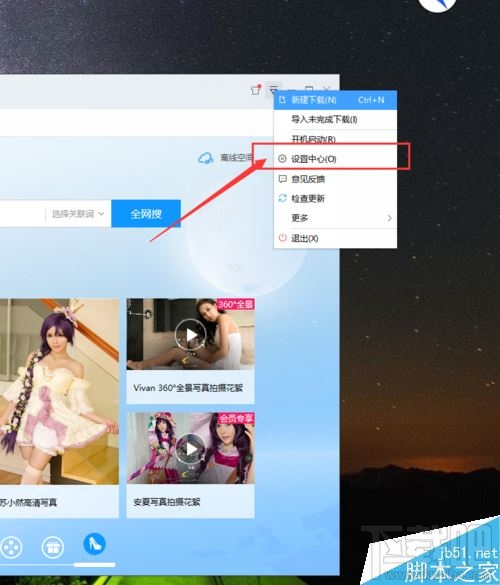
Task: Click the 会员专享 badge on video
Action: coord(236,419)
